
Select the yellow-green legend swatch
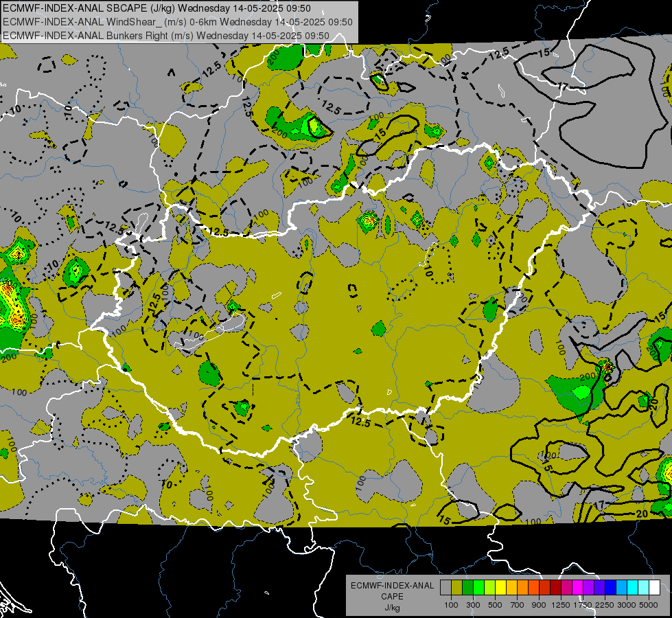[x=490, y=588]
